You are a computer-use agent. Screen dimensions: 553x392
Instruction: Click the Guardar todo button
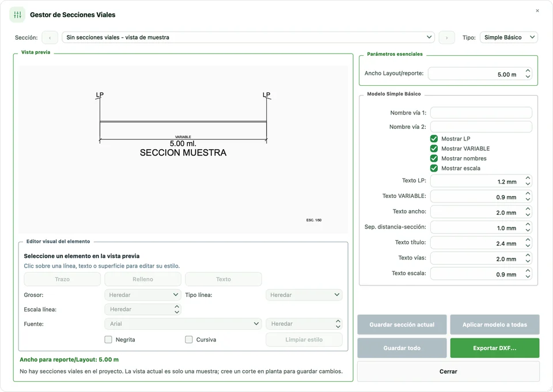click(402, 348)
